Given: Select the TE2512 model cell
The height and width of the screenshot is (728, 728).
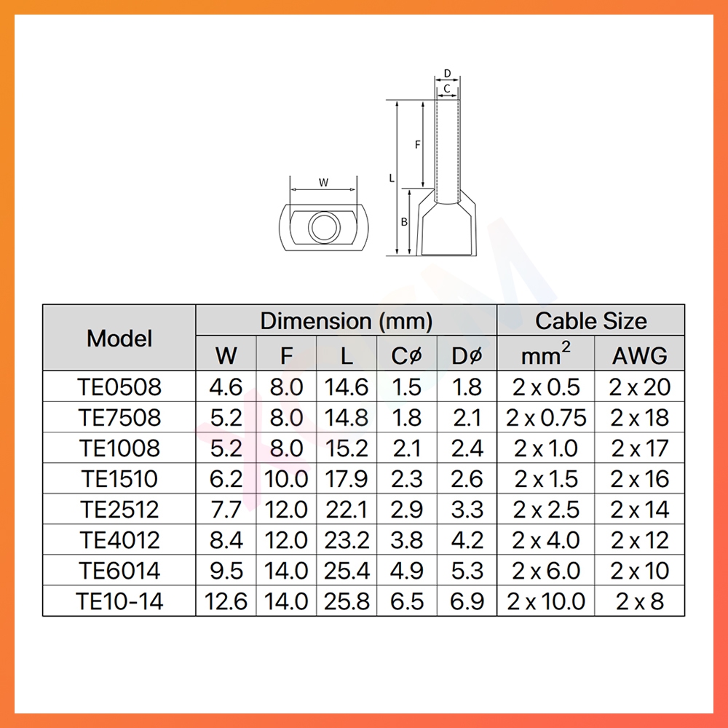Looking at the screenshot, I should 119,510.
